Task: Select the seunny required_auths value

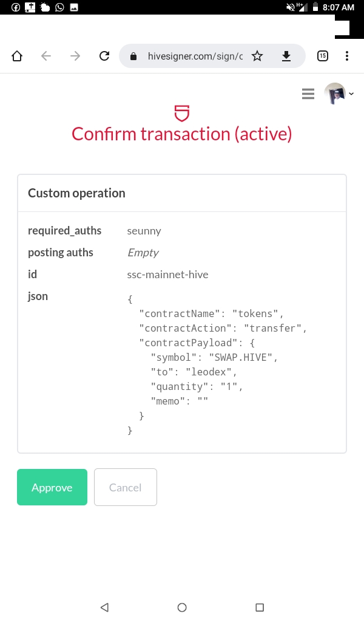Action: coord(144,231)
